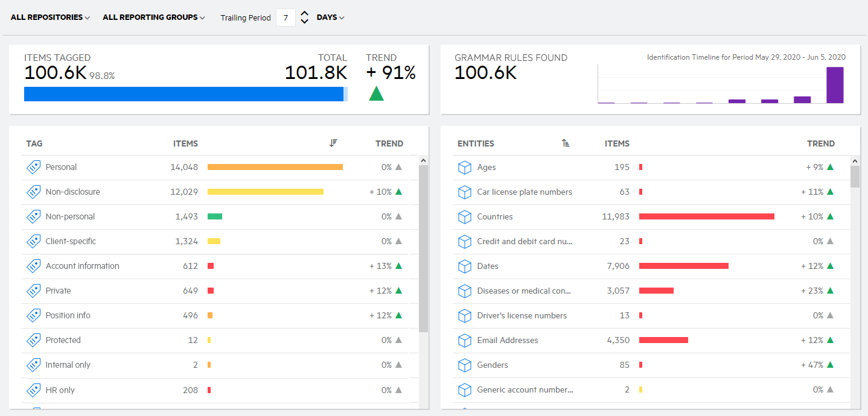Decrease the trailing period value
868x416 pixels.
click(305, 22)
